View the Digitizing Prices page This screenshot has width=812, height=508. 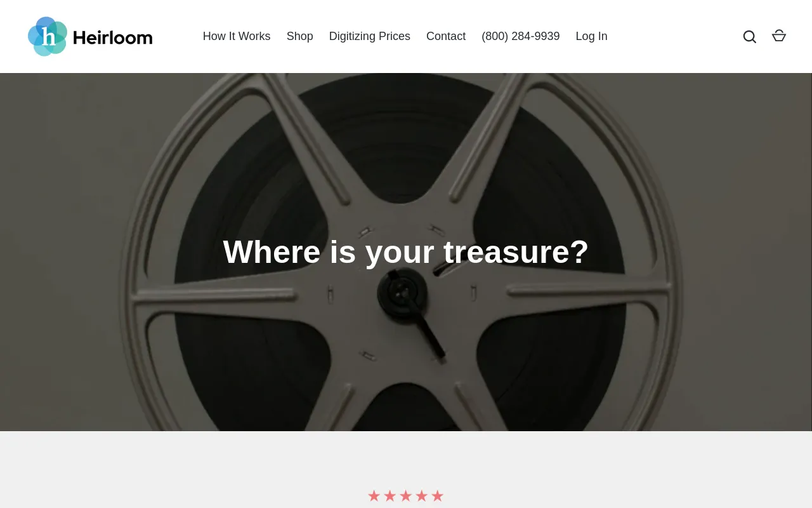tap(370, 36)
